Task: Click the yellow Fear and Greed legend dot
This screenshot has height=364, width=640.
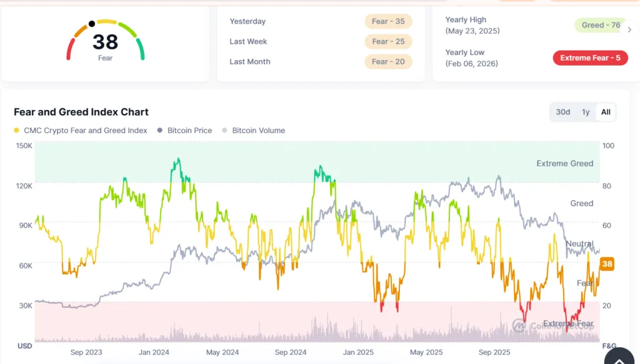Action: click(x=16, y=130)
